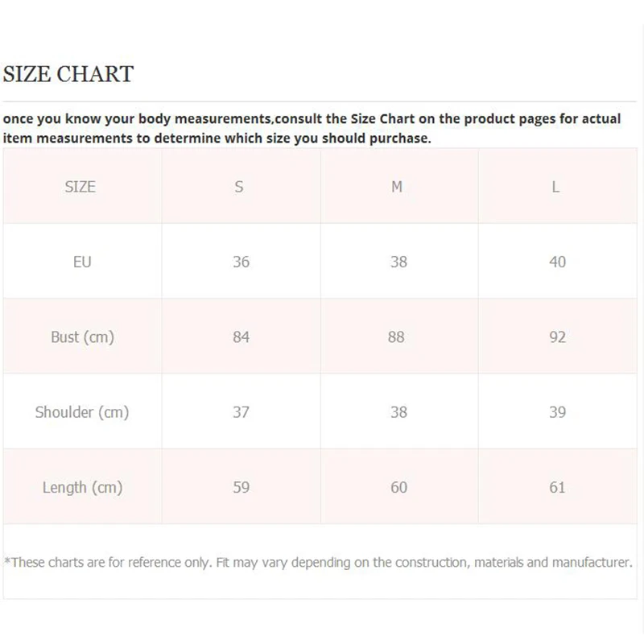Select the S size column header
The height and width of the screenshot is (644, 644).
[239, 187]
